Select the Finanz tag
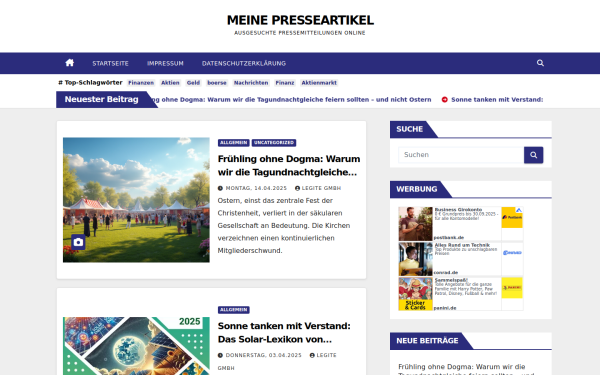The image size is (600, 375). pos(285,83)
